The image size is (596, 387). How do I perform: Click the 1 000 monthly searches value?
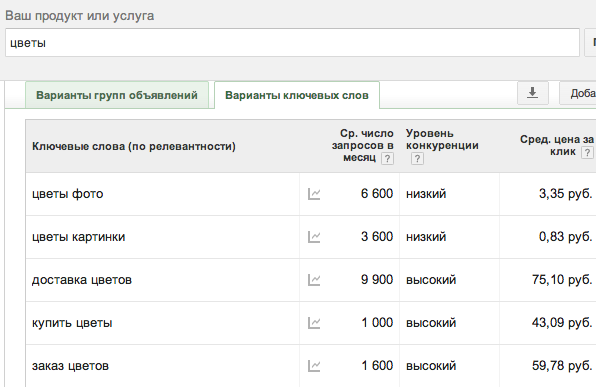coord(377,322)
